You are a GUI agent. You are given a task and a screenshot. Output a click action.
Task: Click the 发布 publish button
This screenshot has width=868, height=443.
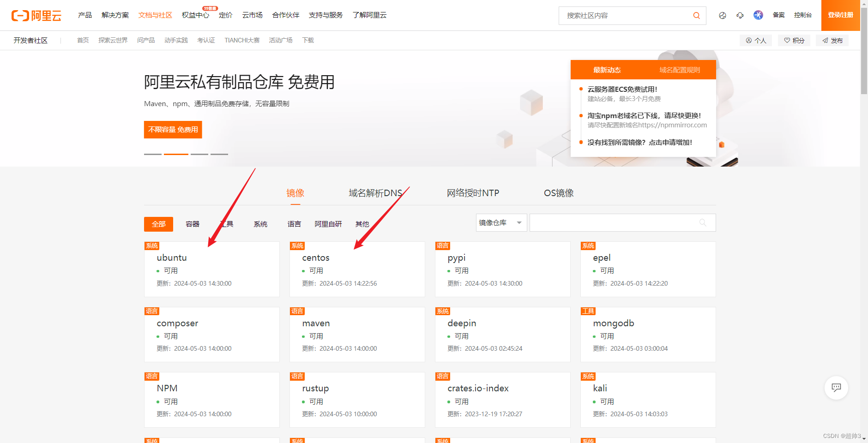[832, 41]
